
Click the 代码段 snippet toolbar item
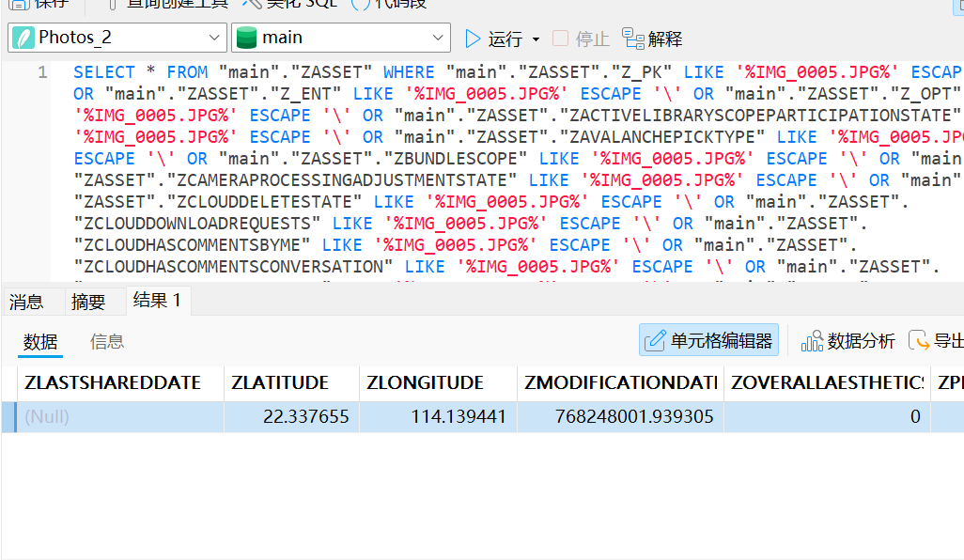[389, 4]
